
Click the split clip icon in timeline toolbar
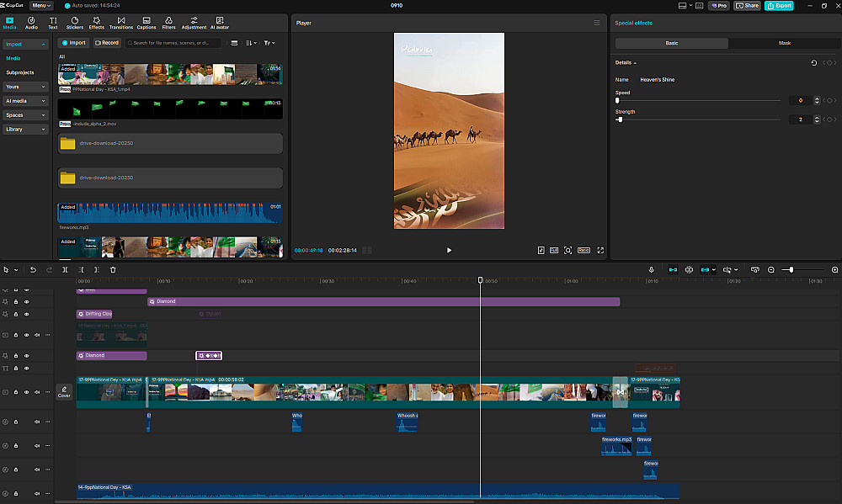[x=66, y=269]
